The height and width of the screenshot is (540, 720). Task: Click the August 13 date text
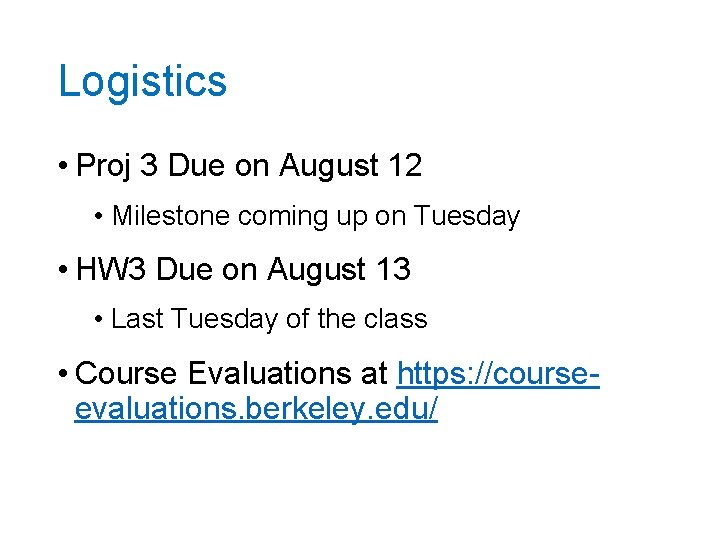click(339, 269)
